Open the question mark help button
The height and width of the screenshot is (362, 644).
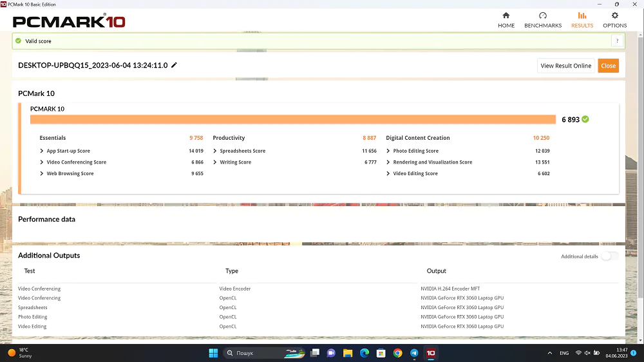coord(617,41)
